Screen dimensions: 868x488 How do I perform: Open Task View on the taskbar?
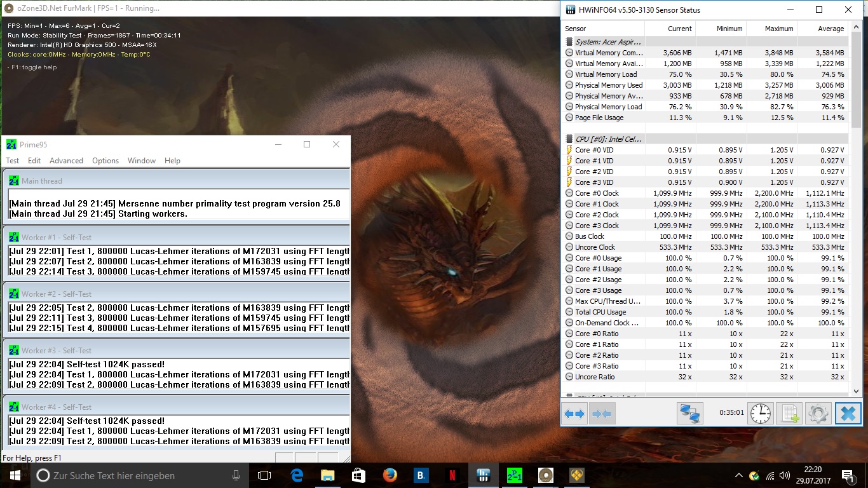click(x=264, y=475)
